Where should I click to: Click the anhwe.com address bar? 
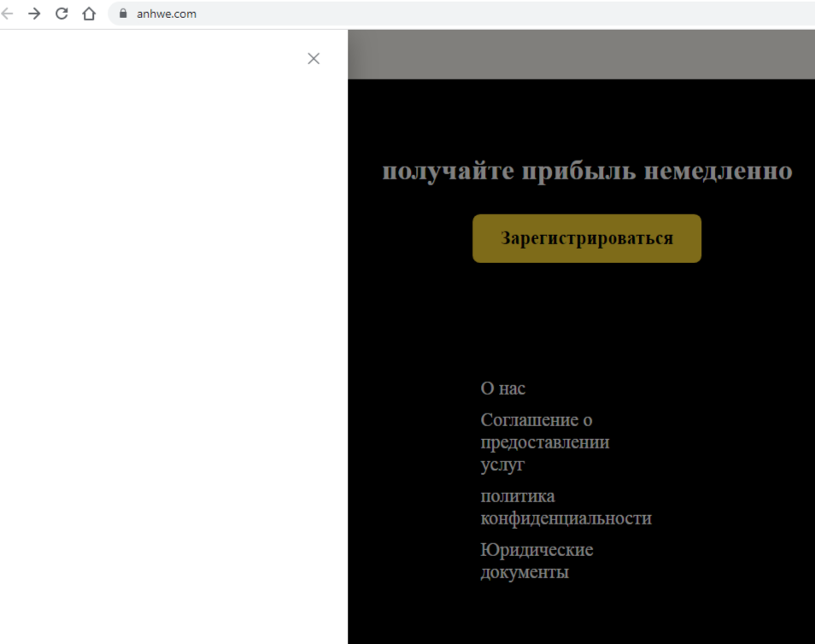click(461, 14)
